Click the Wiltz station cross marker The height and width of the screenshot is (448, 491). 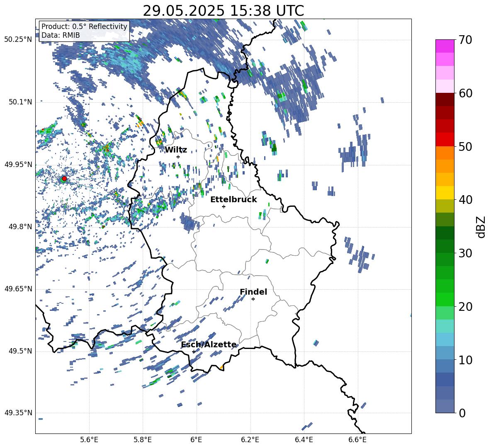178,157
